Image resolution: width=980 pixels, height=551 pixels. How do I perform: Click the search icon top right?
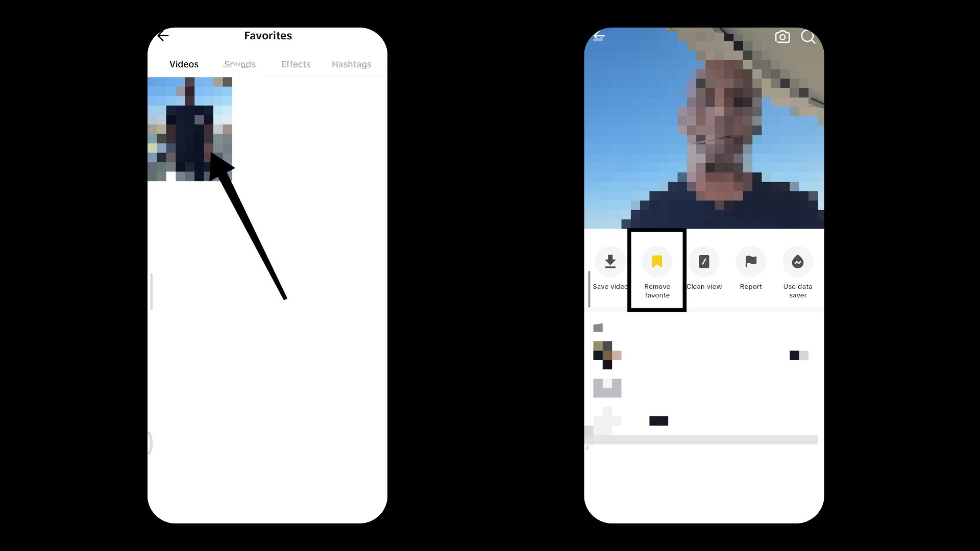coord(808,37)
